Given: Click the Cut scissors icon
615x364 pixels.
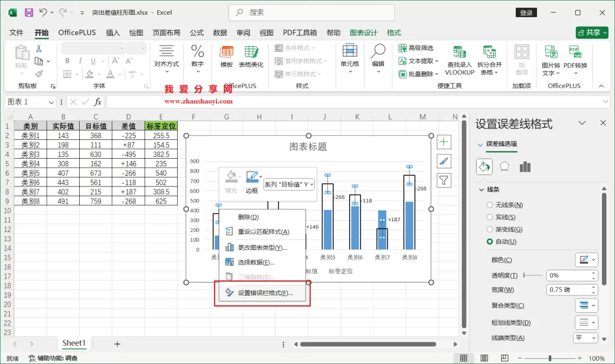Looking at the screenshot, I should tap(39, 48).
